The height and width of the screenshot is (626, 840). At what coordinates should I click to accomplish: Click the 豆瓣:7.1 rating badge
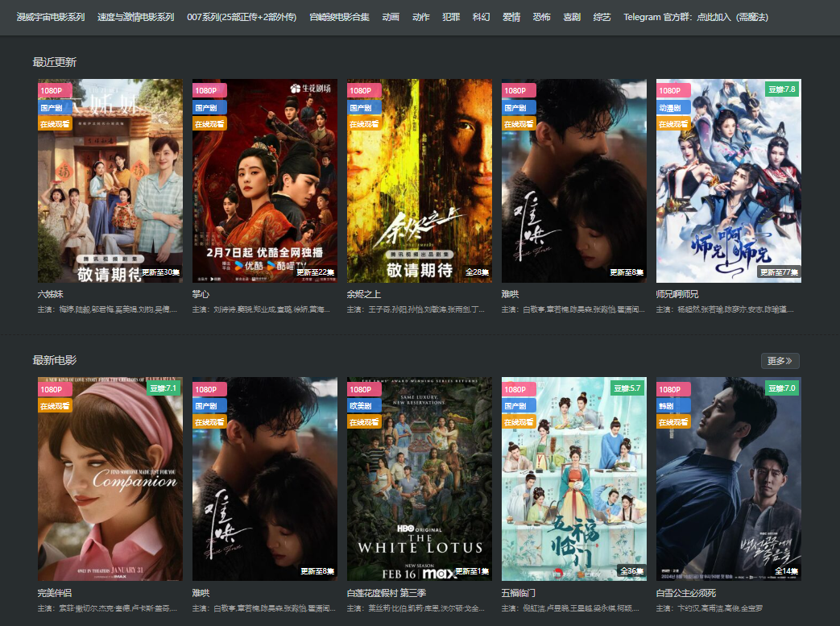tap(163, 388)
